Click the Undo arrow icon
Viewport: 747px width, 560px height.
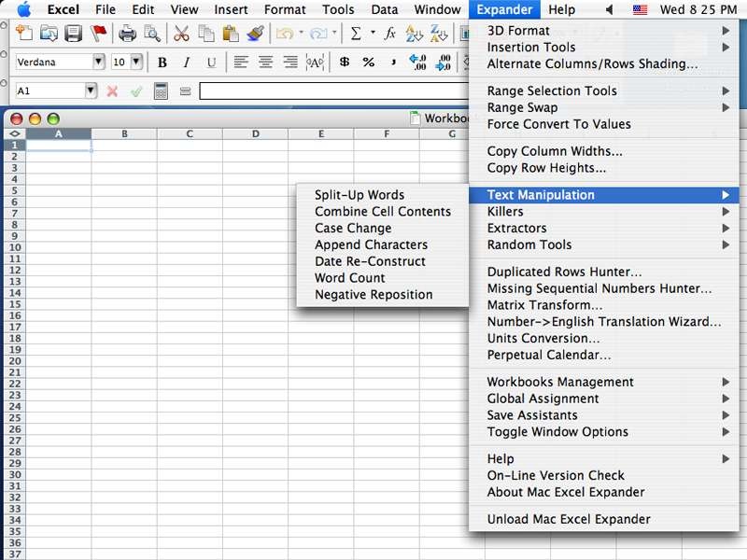pos(285,34)
